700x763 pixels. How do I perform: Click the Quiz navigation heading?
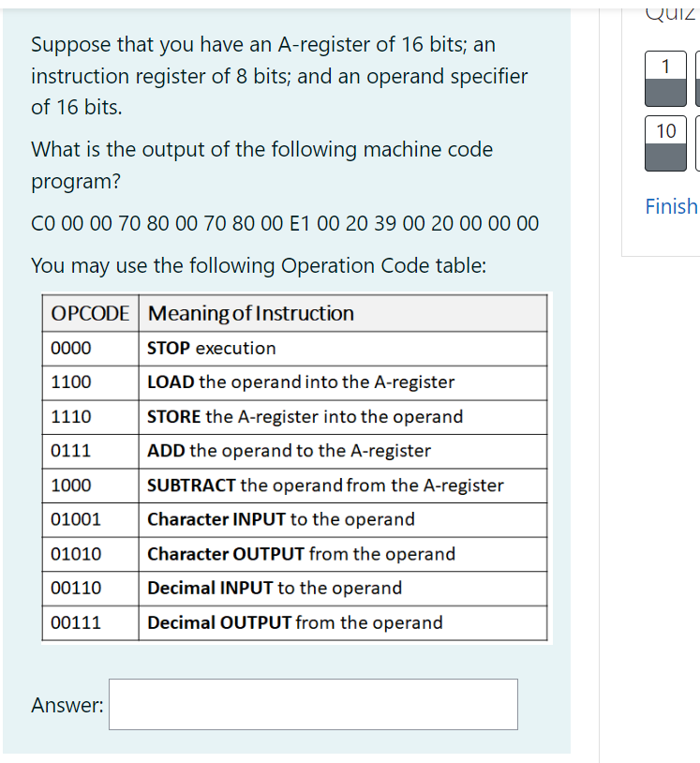[x=671, y=10]
